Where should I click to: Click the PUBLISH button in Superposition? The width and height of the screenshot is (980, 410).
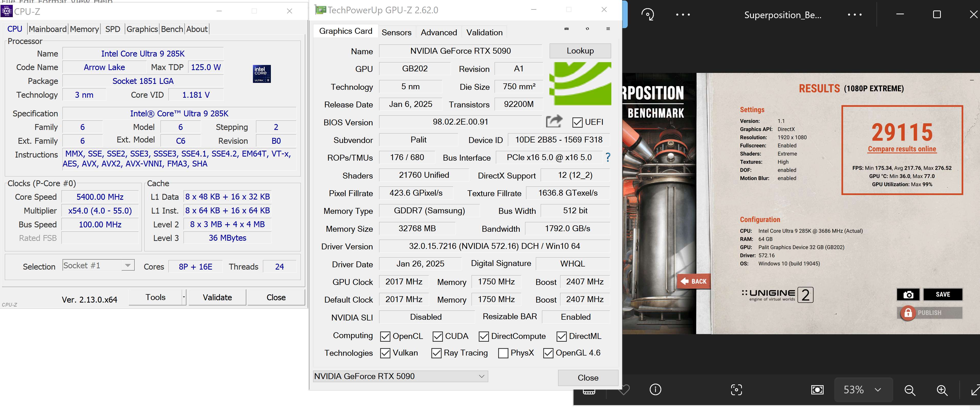tap(930, 313)
